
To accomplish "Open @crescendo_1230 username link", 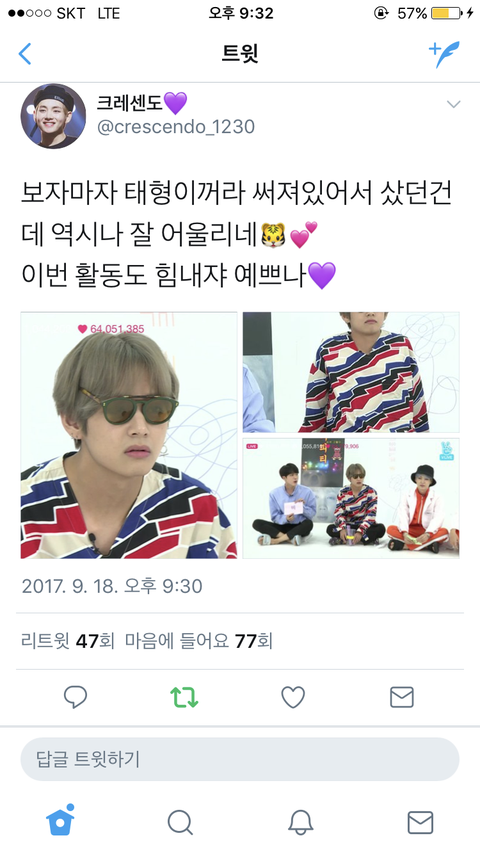I will [x=175, y=127].
